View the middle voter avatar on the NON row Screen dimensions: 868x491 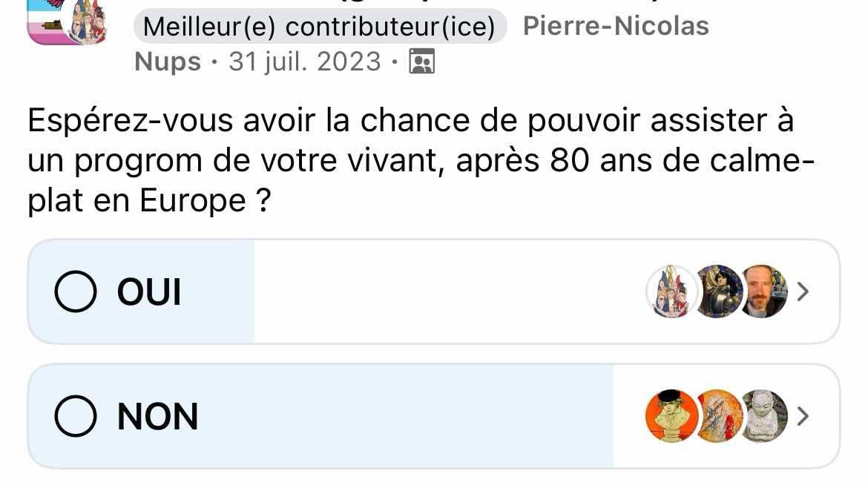point(717,416)
